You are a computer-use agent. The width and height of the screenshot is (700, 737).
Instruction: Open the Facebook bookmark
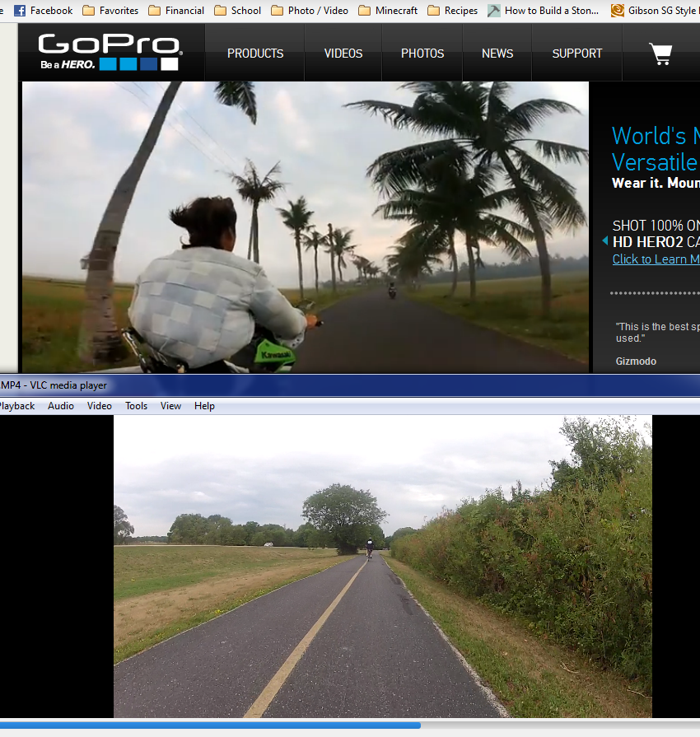(44, 11)
